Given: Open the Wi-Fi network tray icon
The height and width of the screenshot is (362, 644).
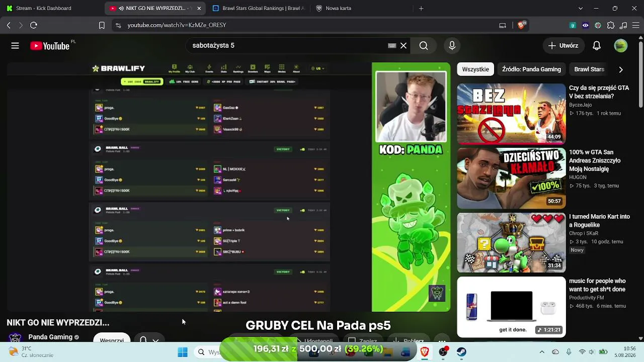Looking at the screenshot, I should 582,352.
